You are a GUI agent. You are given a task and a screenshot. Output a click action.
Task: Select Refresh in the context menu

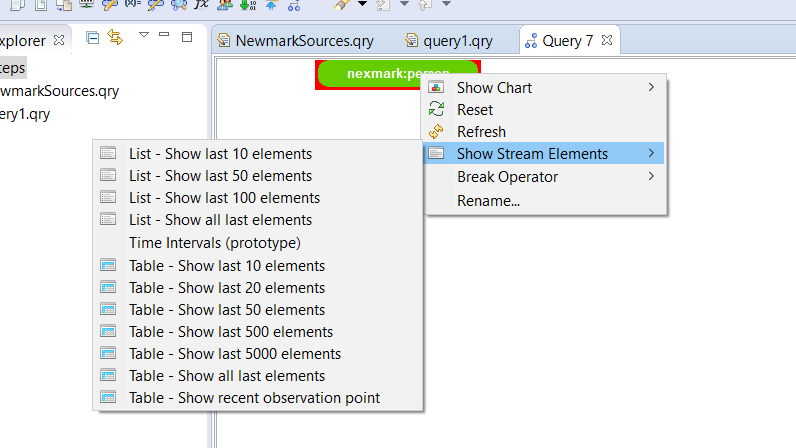point(481,132)
